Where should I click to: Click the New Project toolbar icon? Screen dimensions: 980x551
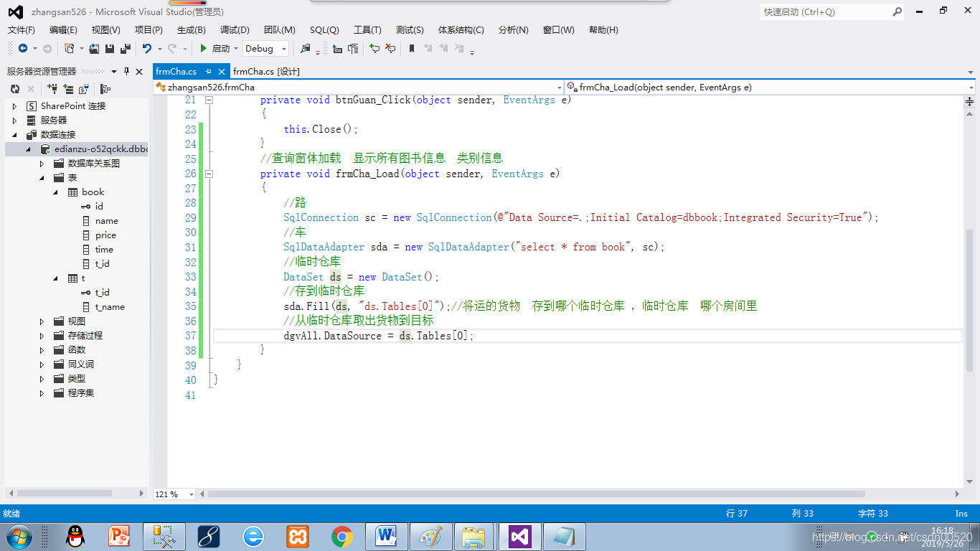tap(69, 48)
